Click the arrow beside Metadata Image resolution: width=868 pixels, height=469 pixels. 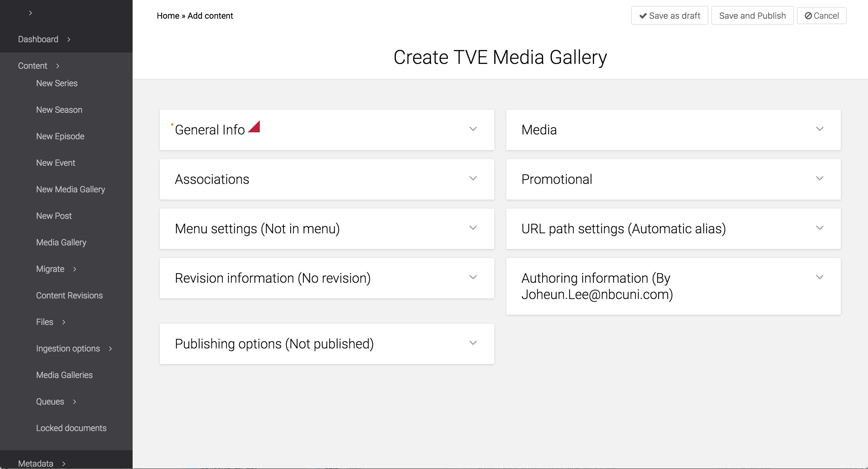64,464
